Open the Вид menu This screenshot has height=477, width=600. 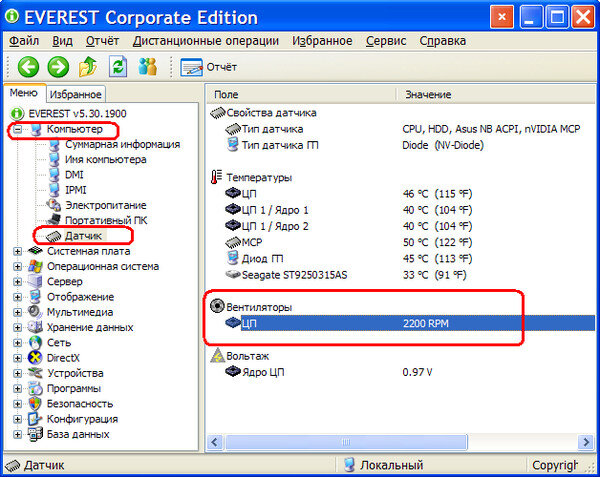[62, 41]
